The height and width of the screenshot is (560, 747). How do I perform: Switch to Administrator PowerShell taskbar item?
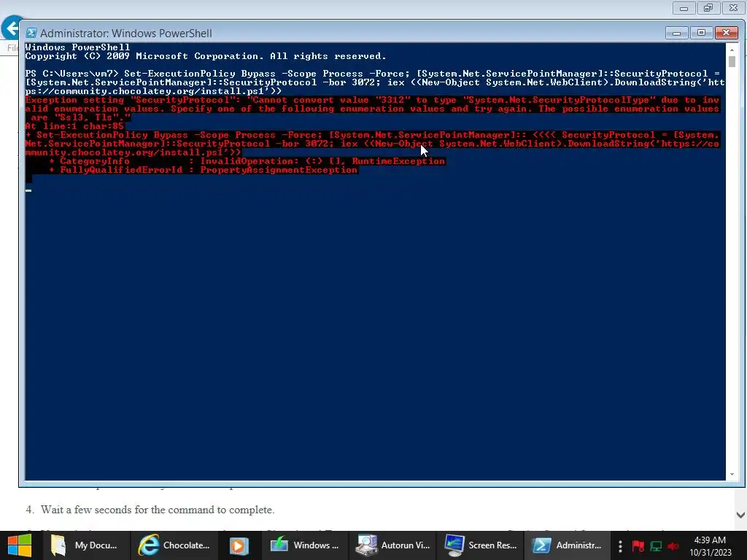568,545
